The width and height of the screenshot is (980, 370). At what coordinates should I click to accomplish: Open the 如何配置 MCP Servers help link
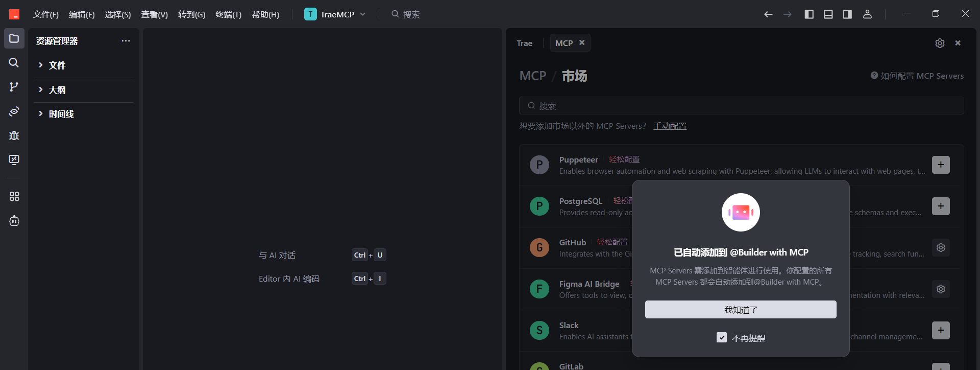922,76
